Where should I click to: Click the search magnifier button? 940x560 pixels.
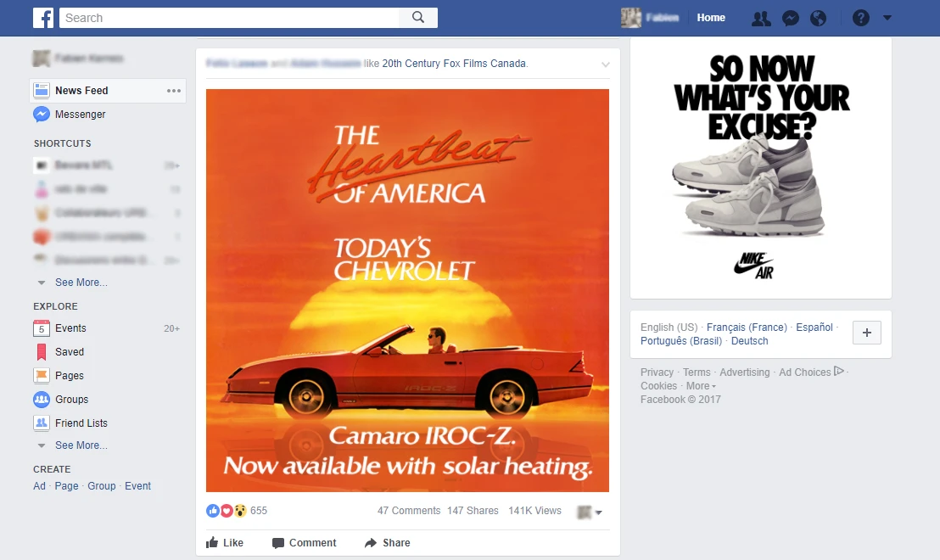(x=418, y=17)
